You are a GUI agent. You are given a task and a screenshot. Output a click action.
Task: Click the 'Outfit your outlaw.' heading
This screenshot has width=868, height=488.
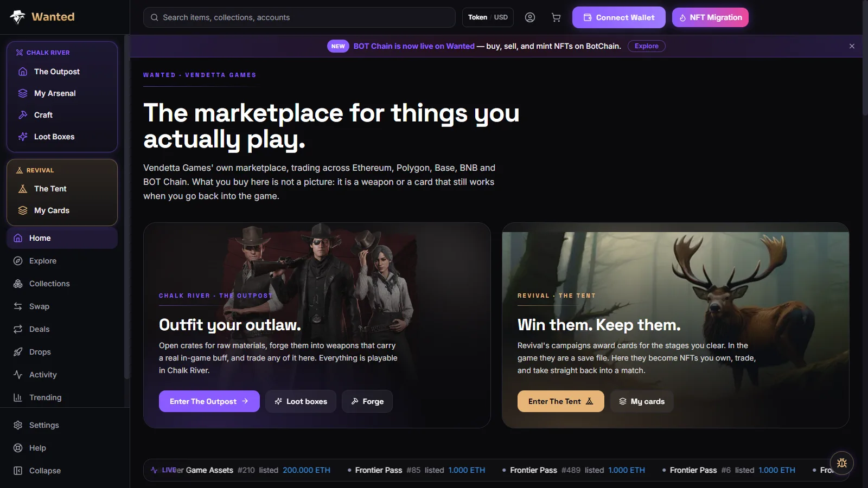click(x=230, y=325)
